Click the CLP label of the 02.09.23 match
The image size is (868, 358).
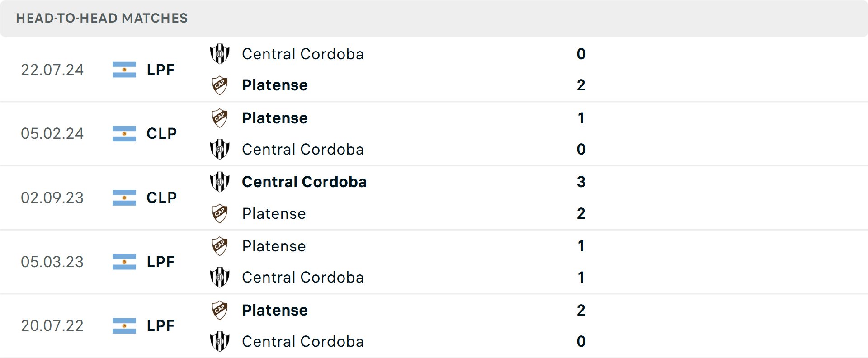(161, 198)
